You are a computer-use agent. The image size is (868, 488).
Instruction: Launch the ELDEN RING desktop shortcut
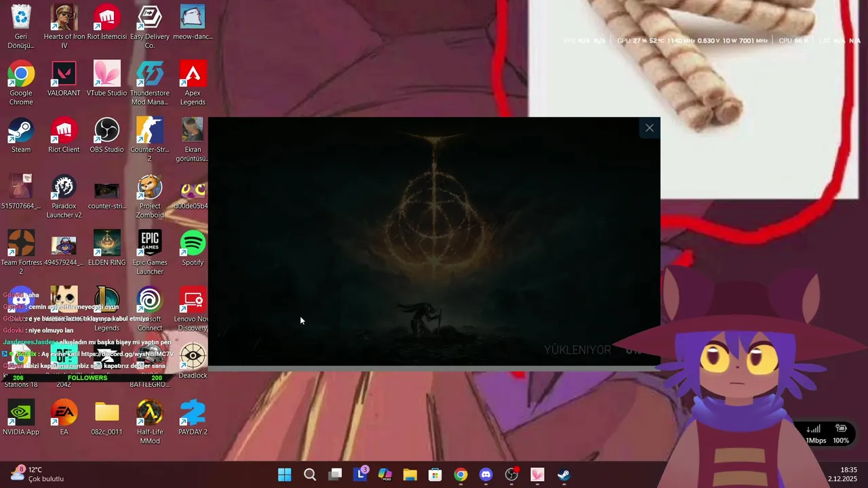[106, 249]
